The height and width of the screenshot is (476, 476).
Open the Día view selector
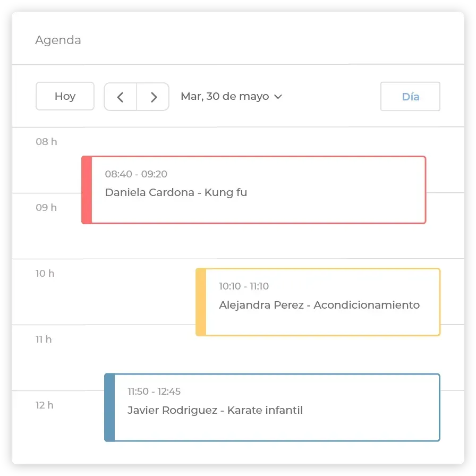click(410, 97)
